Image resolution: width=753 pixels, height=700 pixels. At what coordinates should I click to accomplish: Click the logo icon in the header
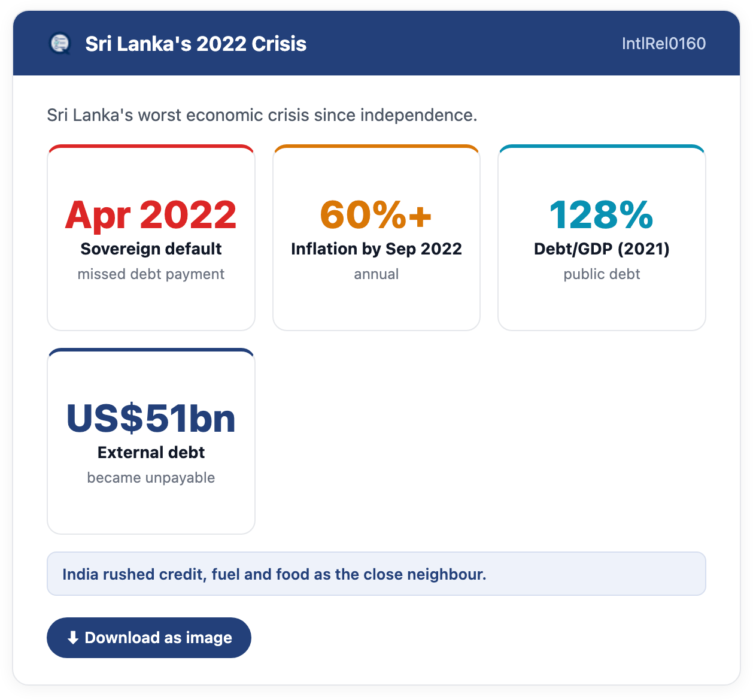(x=59, y=43)
